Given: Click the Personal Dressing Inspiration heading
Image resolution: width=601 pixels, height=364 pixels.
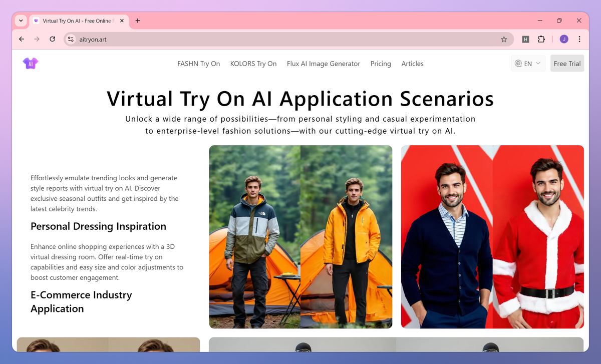Looking at the screenshot, I should [x=98, y=226].
